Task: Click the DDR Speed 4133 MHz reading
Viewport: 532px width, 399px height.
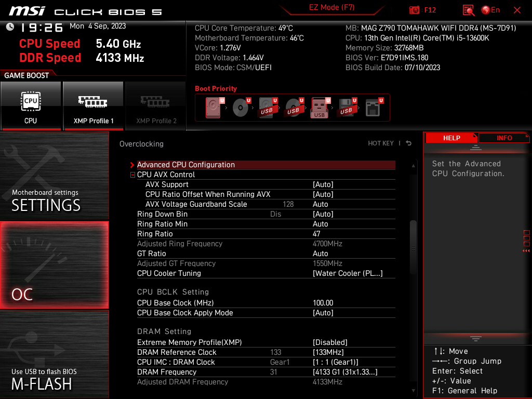Action: point(82,58)
